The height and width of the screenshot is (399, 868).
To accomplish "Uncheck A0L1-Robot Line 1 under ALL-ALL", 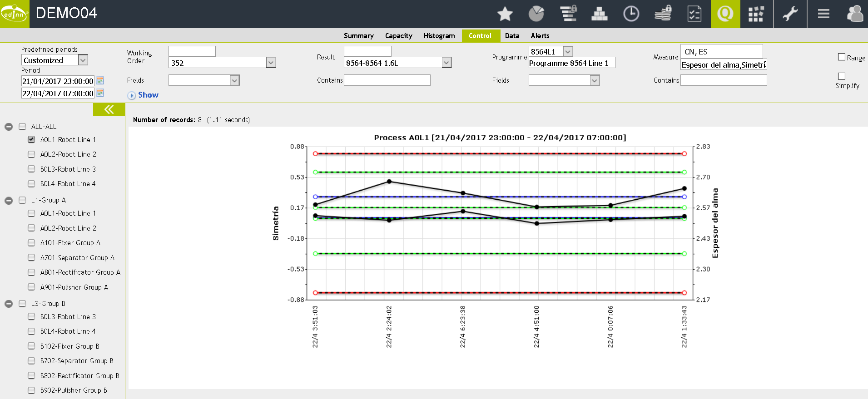I will (31, 139).
